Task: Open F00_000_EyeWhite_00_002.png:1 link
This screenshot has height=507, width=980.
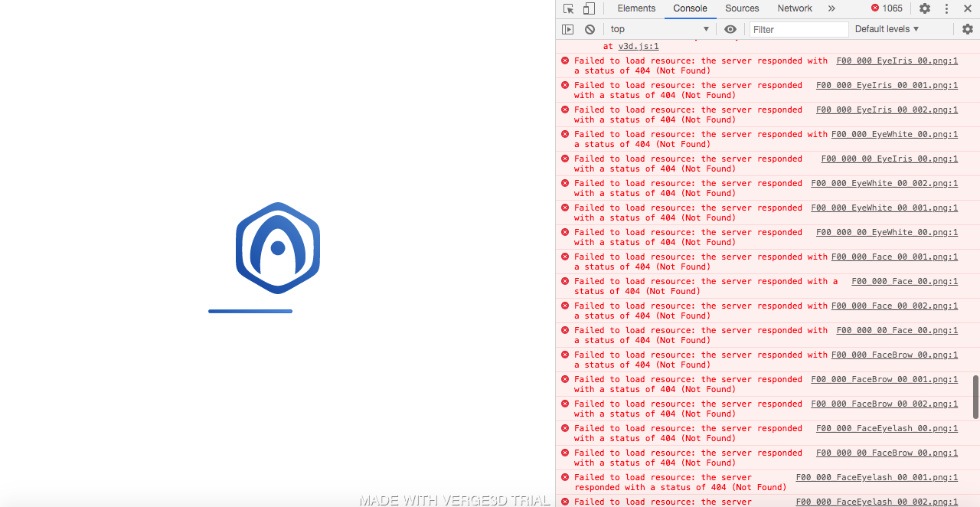Action: [884, 183]
